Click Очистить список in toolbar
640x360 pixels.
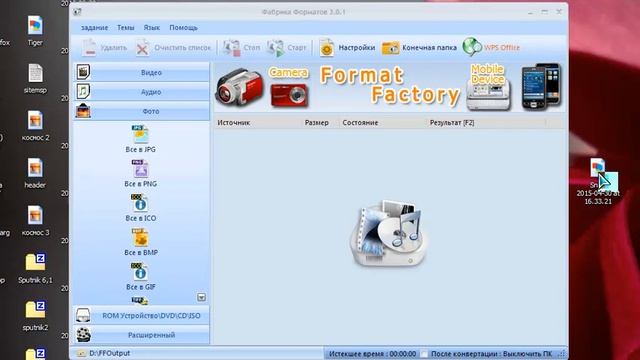click(x=173, y=48)
